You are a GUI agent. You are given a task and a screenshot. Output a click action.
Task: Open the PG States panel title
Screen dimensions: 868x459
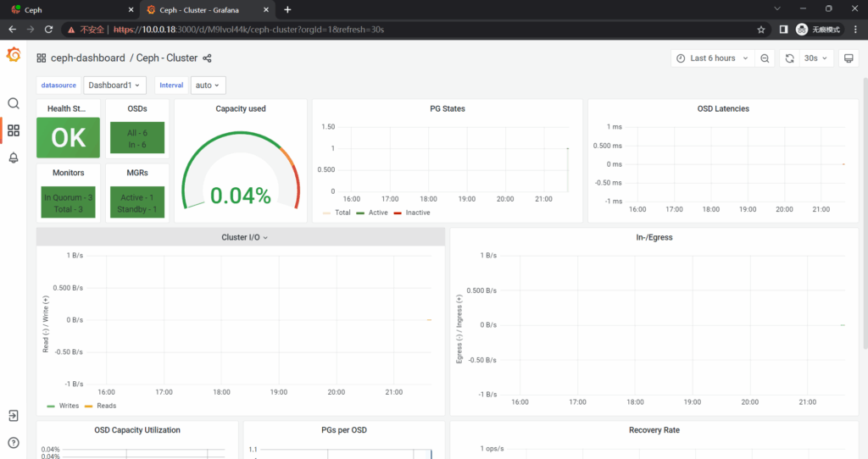coord(448,108)
